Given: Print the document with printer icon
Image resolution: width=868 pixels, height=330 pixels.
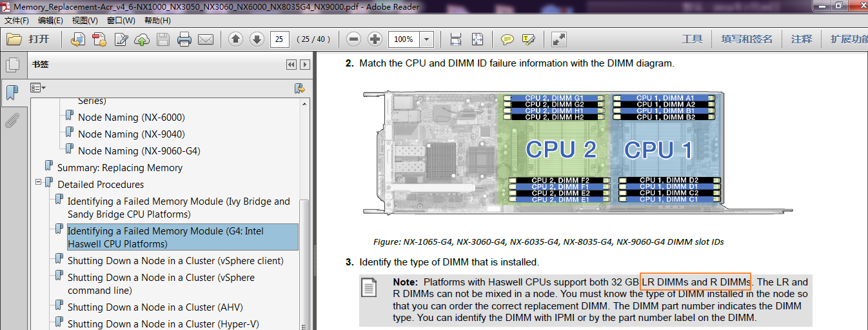Looking at the screenshot, I should click(184, 39).
